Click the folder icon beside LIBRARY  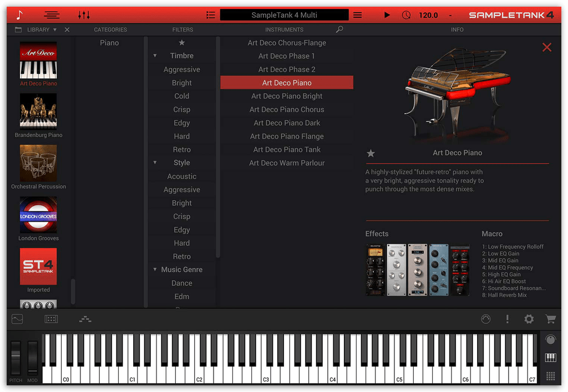[18, 30]
